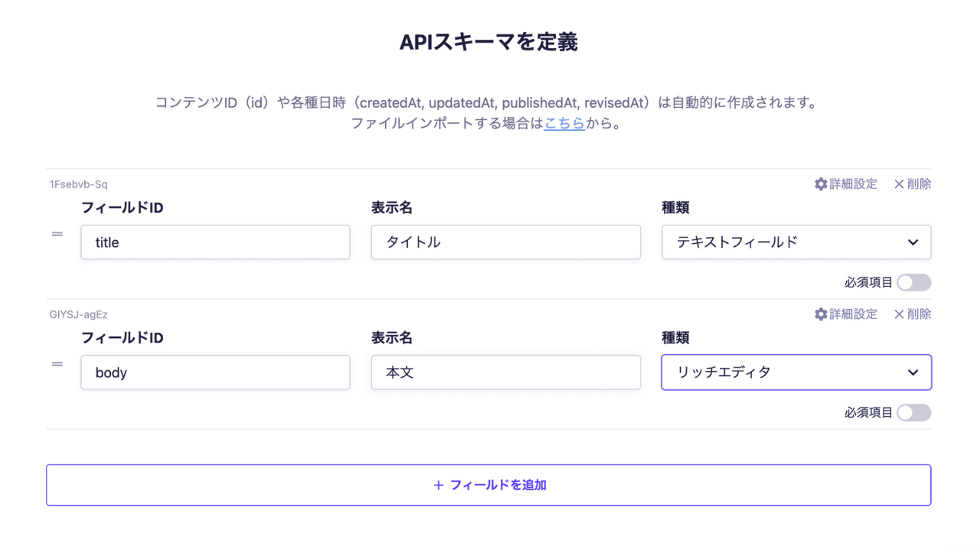Click the plus icon in フィールドを追加
Screen dimensions: 980x551
point(439,485)
